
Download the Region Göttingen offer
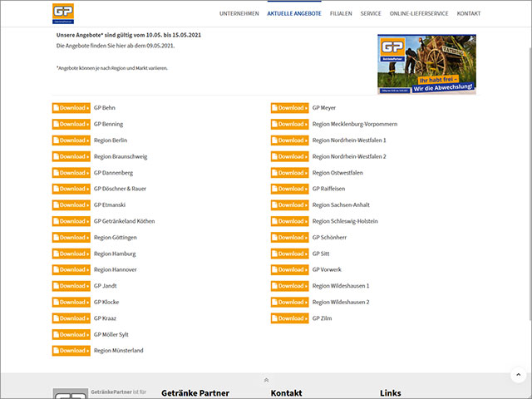[71, 238]
